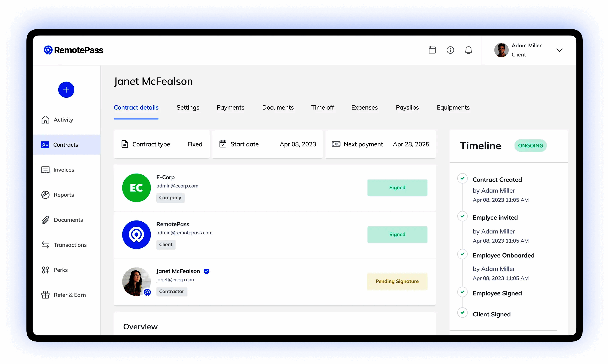The image size is (608, 364).
Task: Click the Company tag under E-Corp
Action: pyautogui.click(x=170, y=198)
